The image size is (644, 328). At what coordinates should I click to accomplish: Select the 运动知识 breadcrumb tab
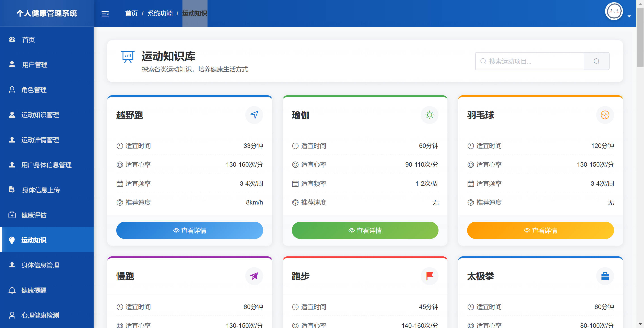(x=195, y=13)
